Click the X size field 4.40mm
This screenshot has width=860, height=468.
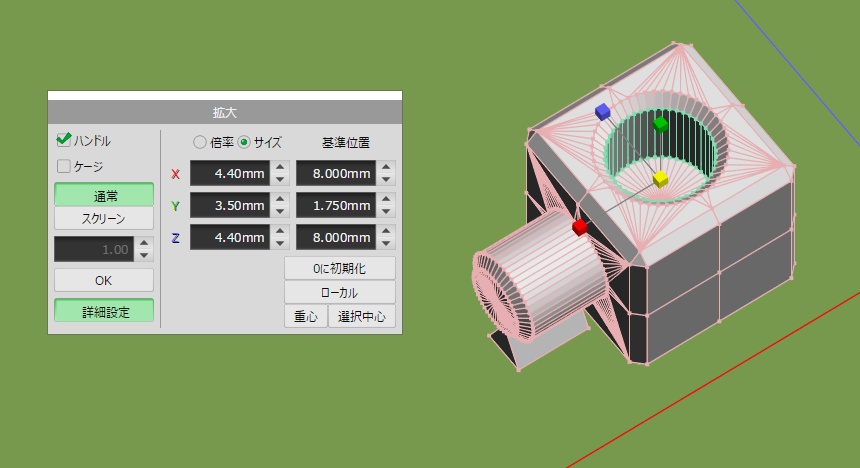pos(230,173)
